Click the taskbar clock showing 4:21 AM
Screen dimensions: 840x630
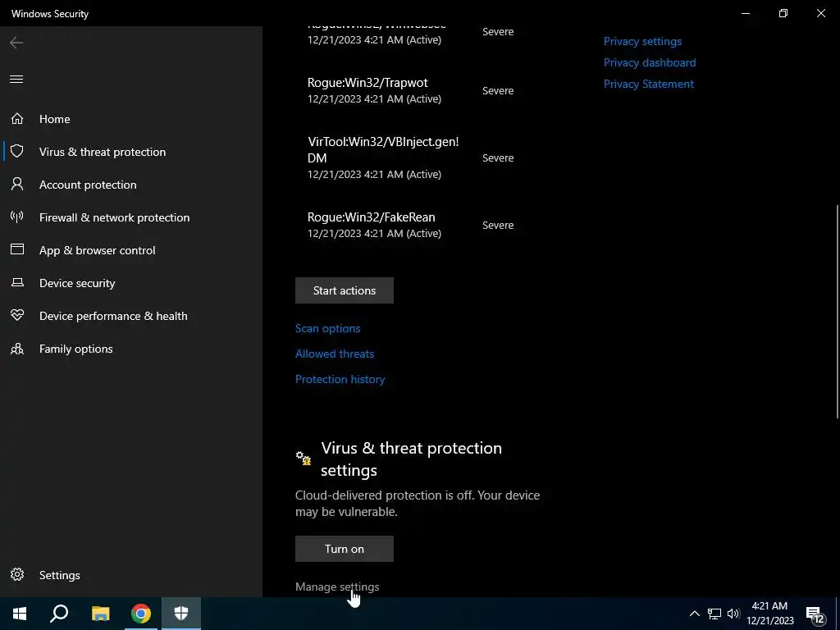769,614
